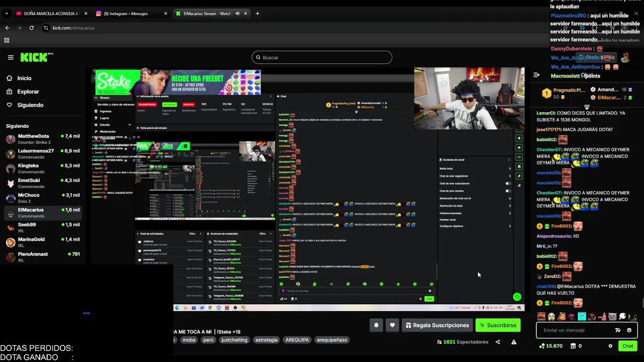The image size is (644, 362).
Task: Click the channel points 15.670 icon
Action: [542, 346]
